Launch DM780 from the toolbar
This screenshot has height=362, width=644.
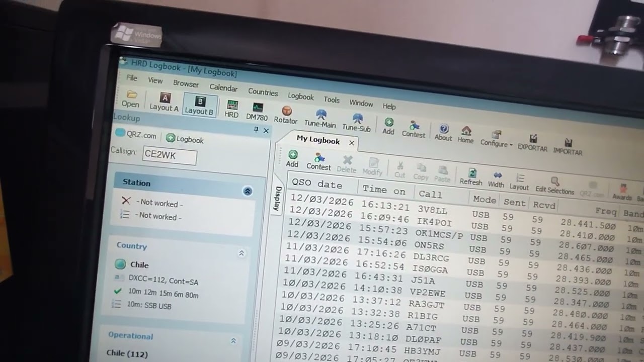257,112
